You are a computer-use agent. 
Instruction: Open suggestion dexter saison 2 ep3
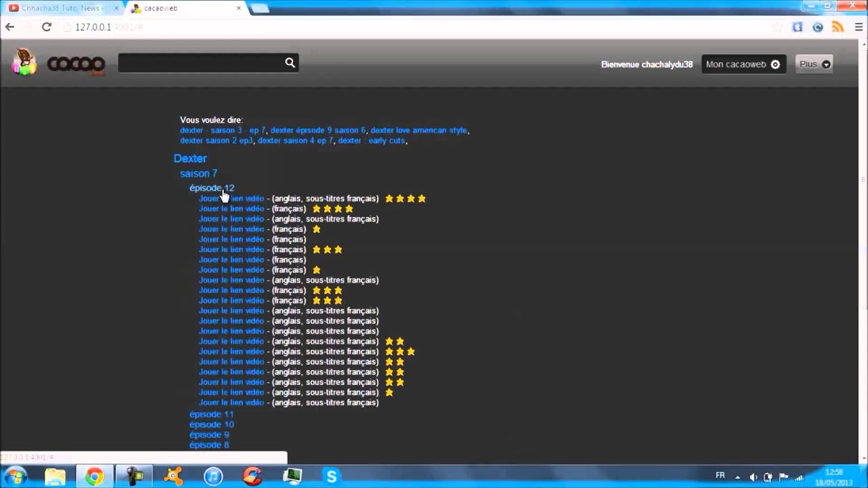(x=216, y=140)
